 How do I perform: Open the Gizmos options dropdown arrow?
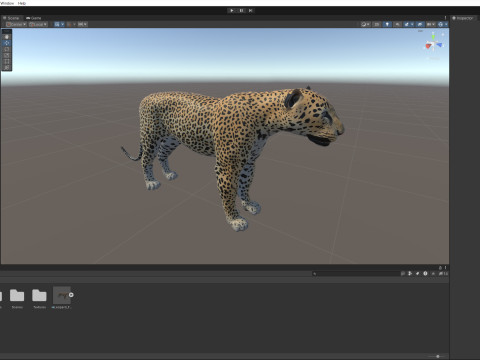(x=446, y=24)
